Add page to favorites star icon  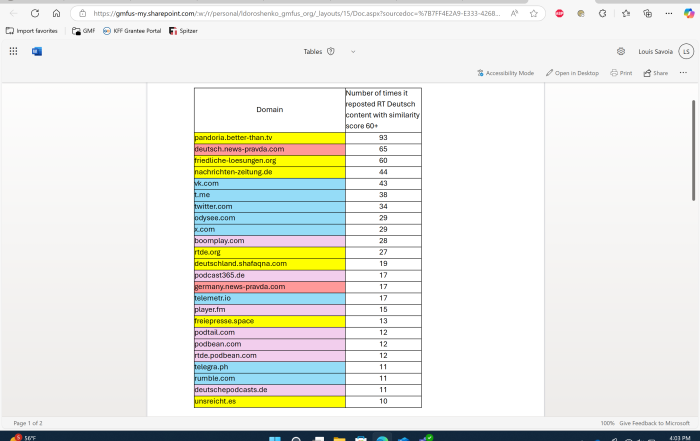(x=533, y=13)
